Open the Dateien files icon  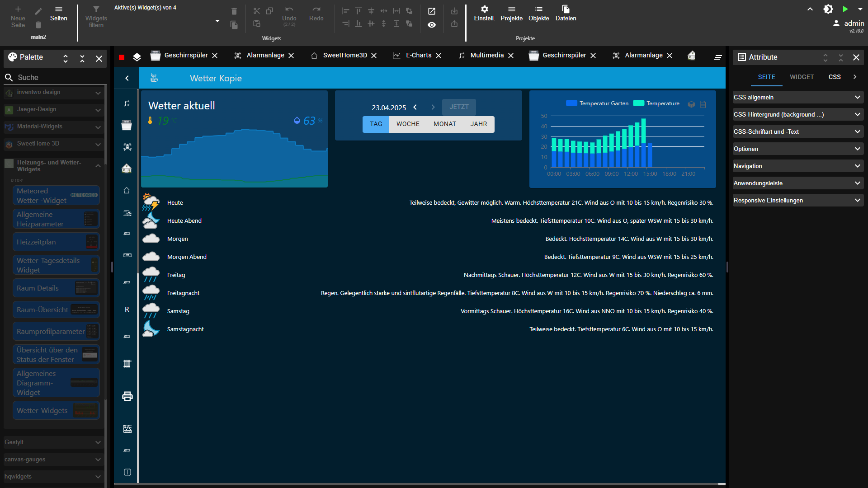(x=566, y=9)
